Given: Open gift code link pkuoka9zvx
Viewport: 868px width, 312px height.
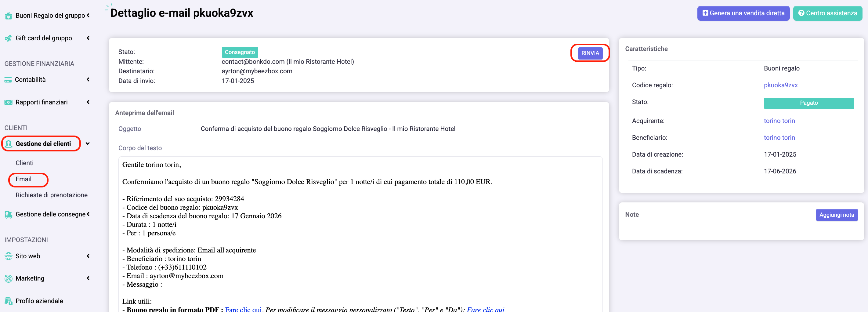Looking at the screenshot, I should pyautogui.click(x=780, y=85).
